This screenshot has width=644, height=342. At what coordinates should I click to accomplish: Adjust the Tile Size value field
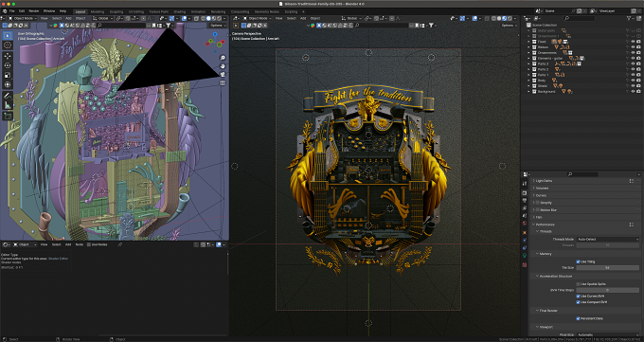(608, 267)
